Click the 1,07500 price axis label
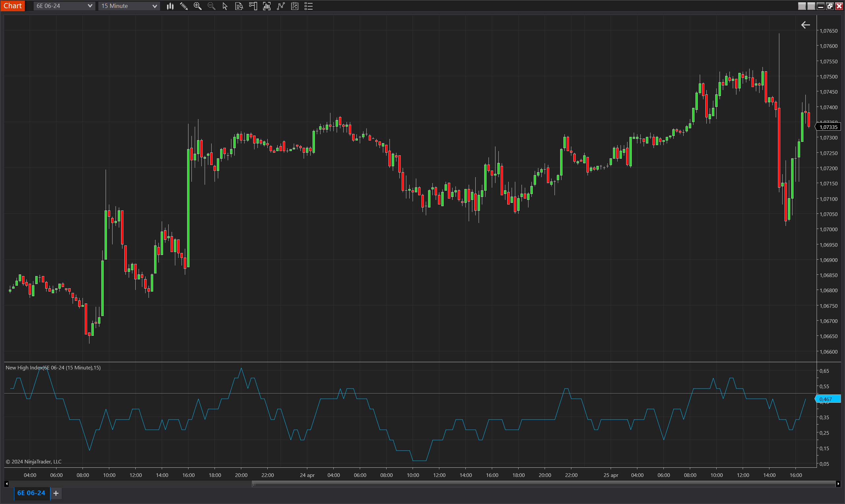The width and height of the screenshot is (845, 504). (x=829, y=77)
